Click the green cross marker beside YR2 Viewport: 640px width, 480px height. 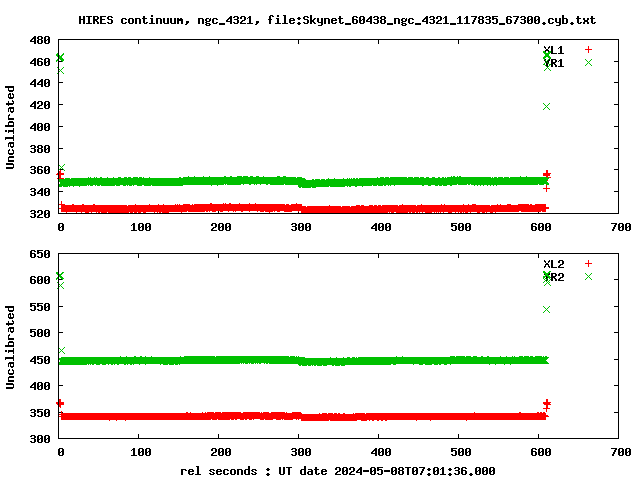pos(588,277)
